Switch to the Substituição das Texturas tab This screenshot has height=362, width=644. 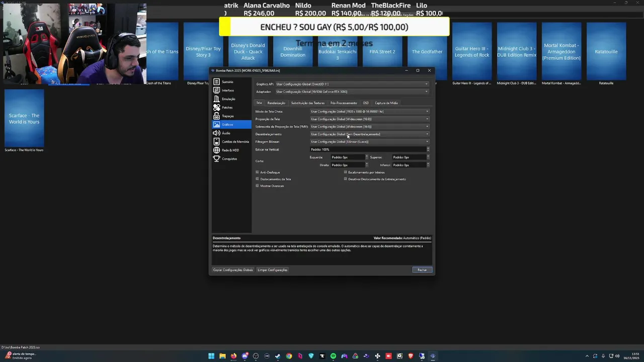[x=308, y=103]
